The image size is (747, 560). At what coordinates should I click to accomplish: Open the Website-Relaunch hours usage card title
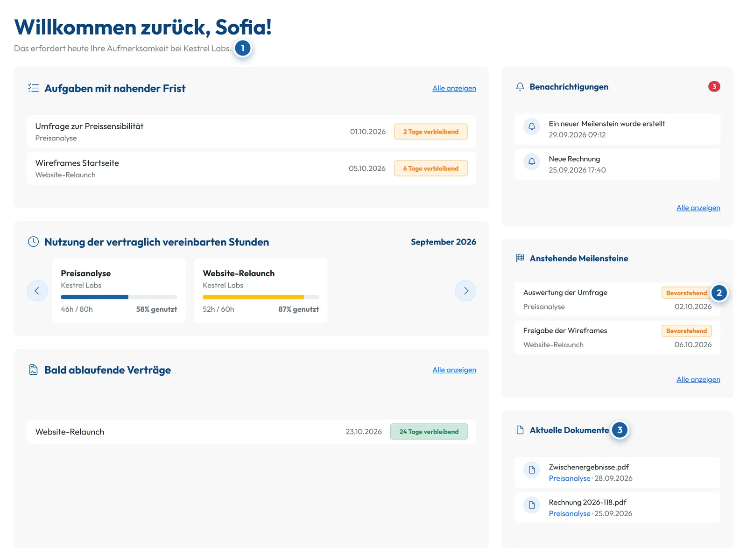point(239,273)
